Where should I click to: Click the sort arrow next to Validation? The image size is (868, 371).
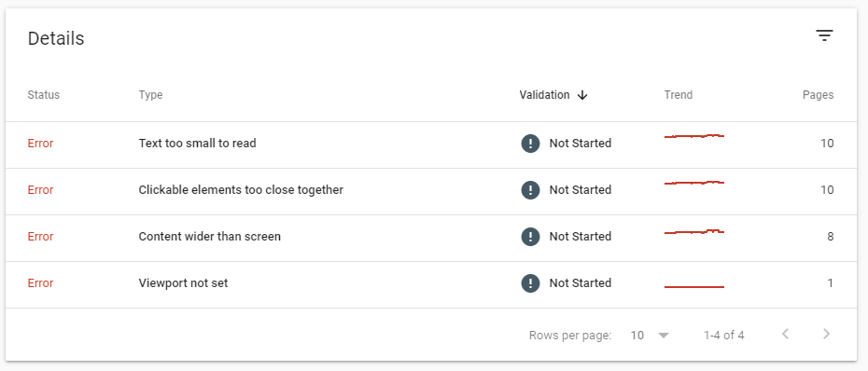581,95
